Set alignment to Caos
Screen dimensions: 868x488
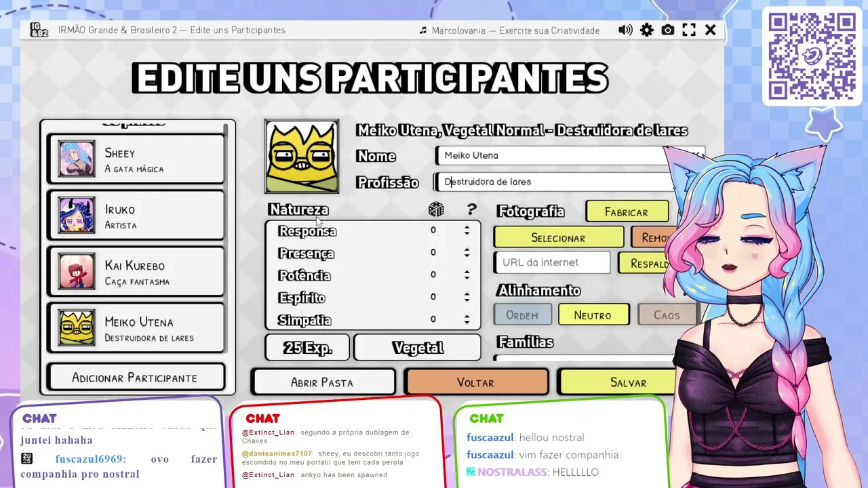coord(667,315)
